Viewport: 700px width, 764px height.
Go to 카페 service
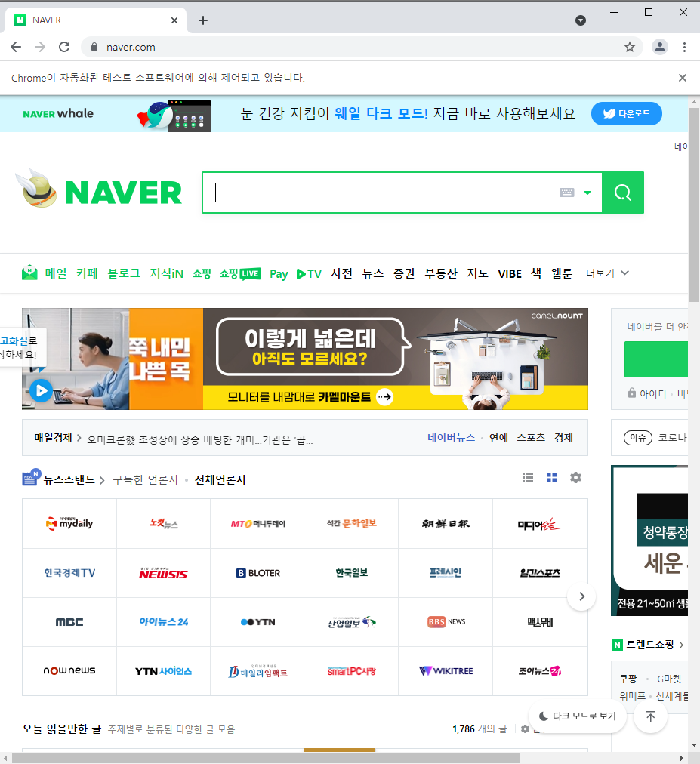click(x=87, y=273)
